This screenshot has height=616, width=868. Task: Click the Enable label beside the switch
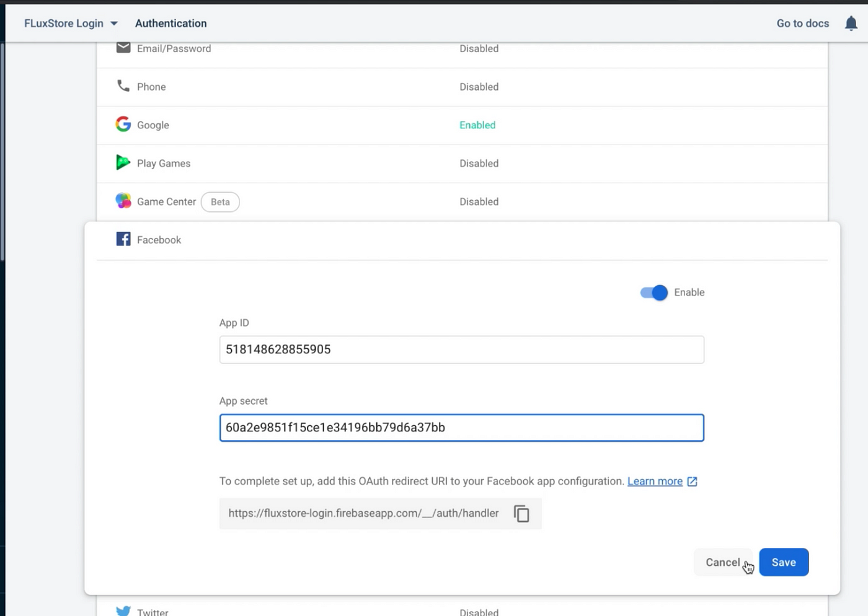point(689,293)
